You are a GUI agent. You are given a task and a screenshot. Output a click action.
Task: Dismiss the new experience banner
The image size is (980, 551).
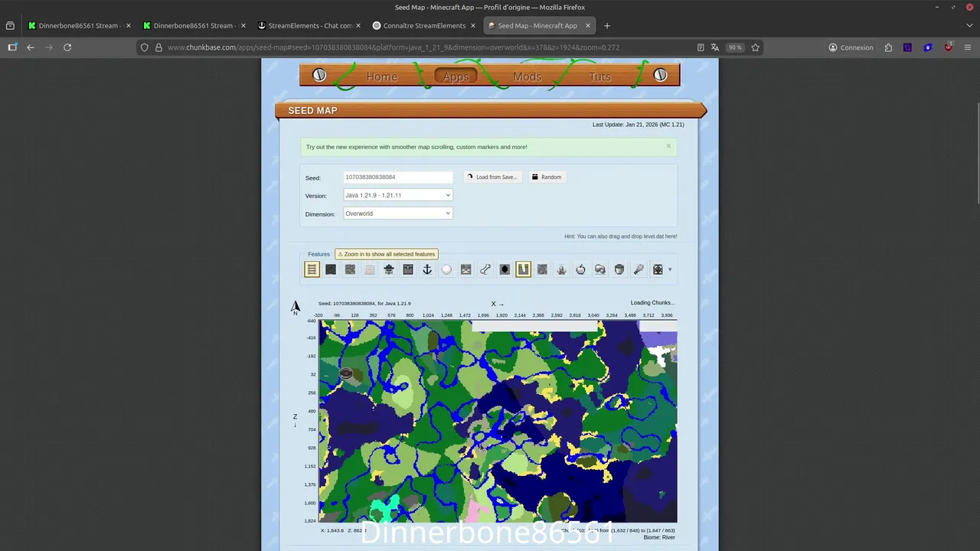pos(668,145)
